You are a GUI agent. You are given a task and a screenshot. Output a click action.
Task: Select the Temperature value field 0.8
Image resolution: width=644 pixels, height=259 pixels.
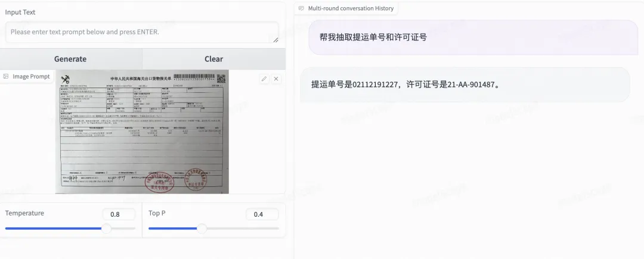coord(119,214)
